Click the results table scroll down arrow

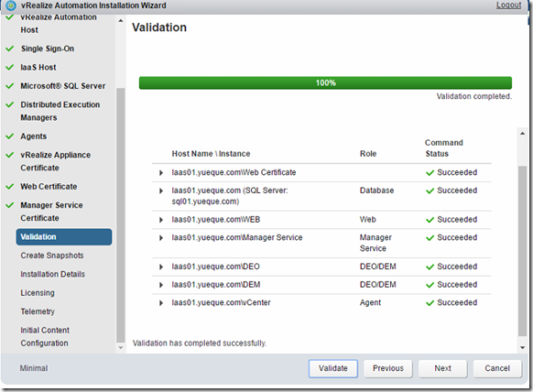click(522, 347)
